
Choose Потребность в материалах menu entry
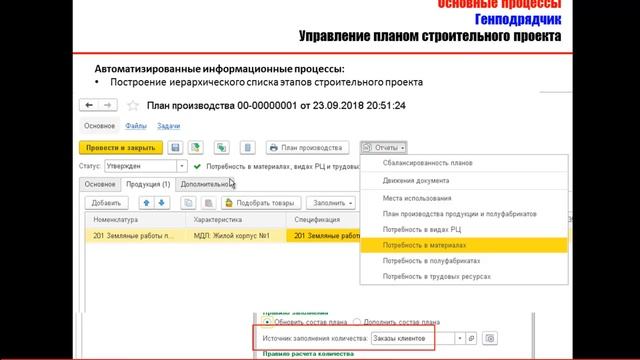464,245
